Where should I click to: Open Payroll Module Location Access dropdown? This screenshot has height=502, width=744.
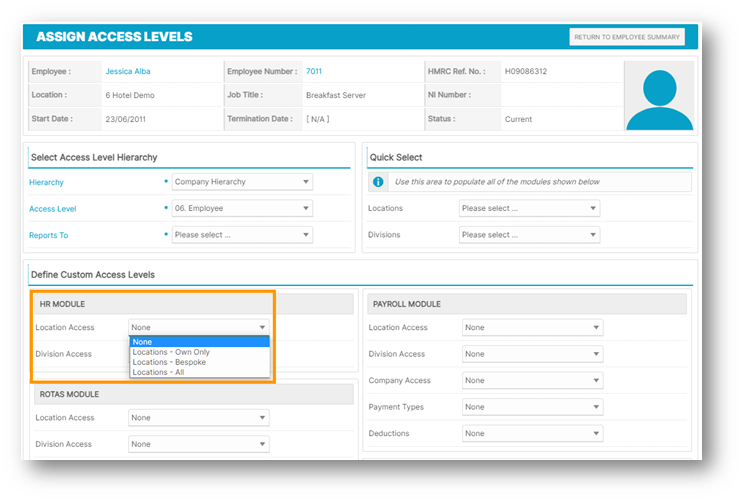[532, 327]
